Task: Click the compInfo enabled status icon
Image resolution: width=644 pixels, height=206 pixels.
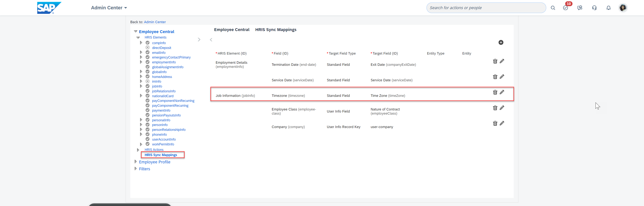Action: [148, 43]
